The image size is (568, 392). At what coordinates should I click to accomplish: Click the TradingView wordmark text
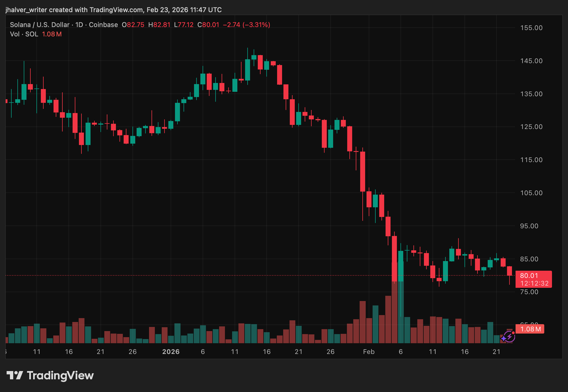60,375
